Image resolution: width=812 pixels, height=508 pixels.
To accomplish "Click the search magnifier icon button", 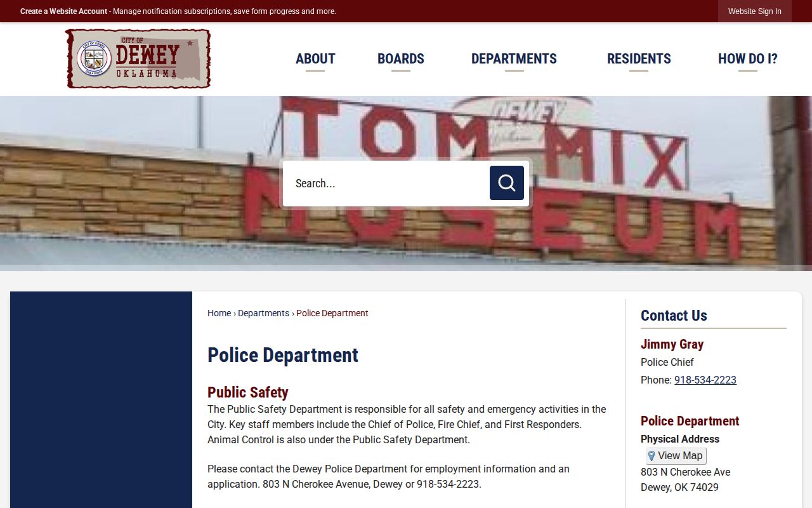I will click(x=506, y=183).
